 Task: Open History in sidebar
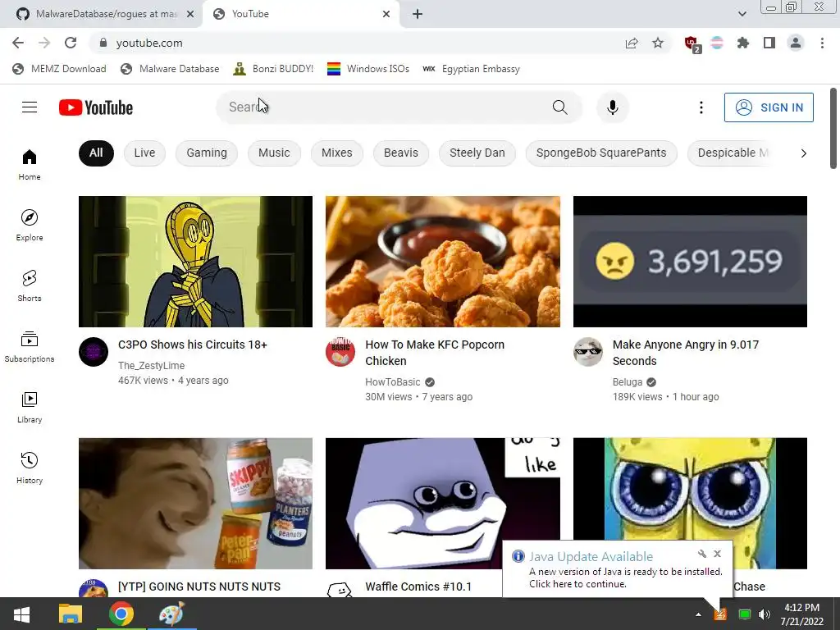(30, 468)
